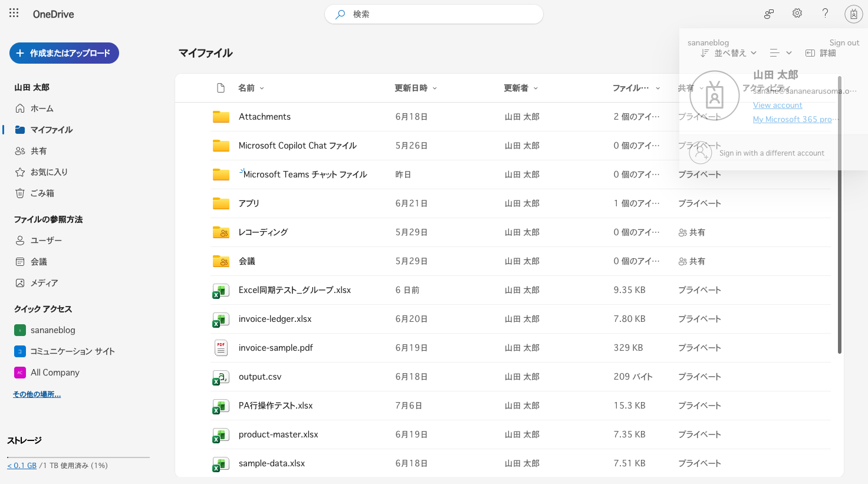Open the settings gear
Viewport: 868px width, 484px height.
pos(797,14)
